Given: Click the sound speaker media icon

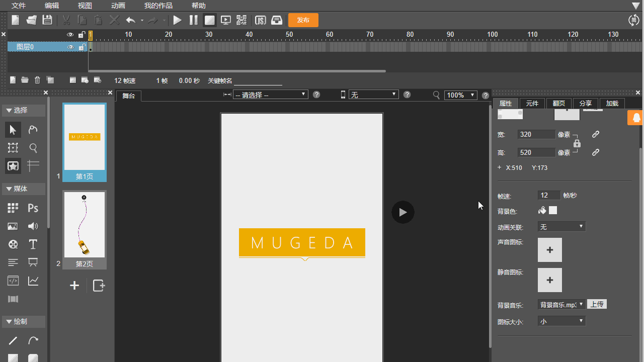Looking at the screenshot, I should point(33,226).
